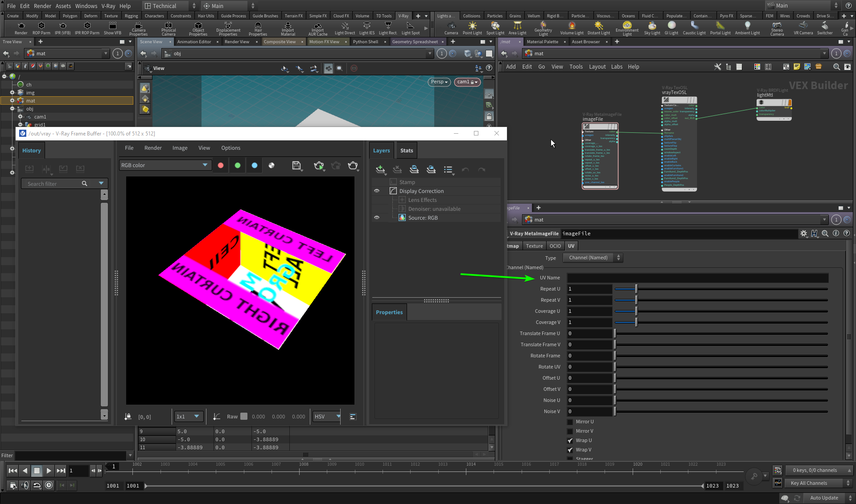
Task: Open the 1x1 sample size dropdown
Action: 189,417
